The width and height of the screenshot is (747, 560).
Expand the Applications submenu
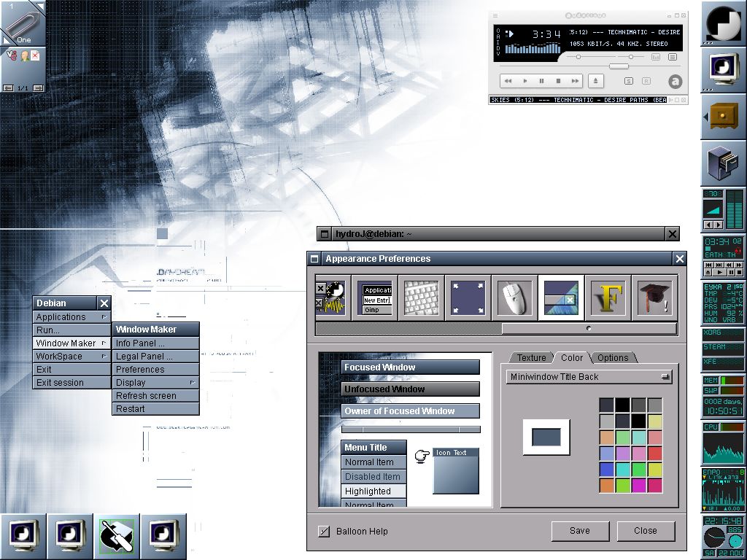pyautogui.click(x=72, y=317)
